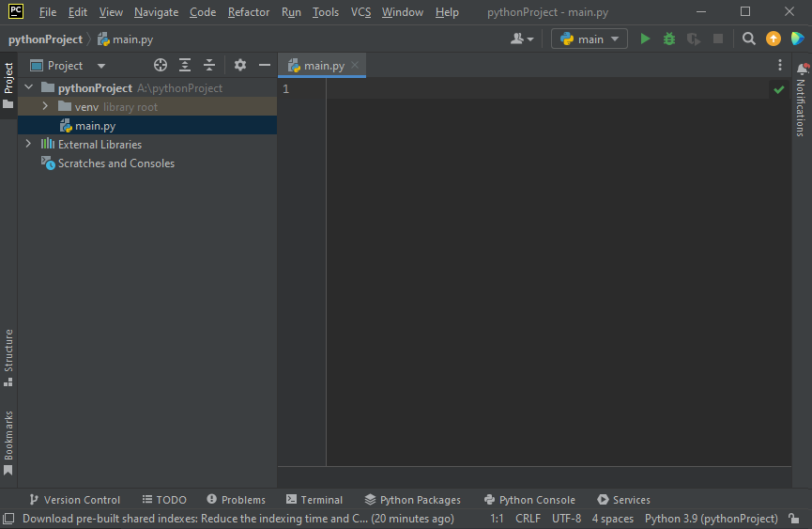Toggle tool window bars in bottom-left corner
The image size is (812, 529).
pyautogui.click(x=8, y=519)
